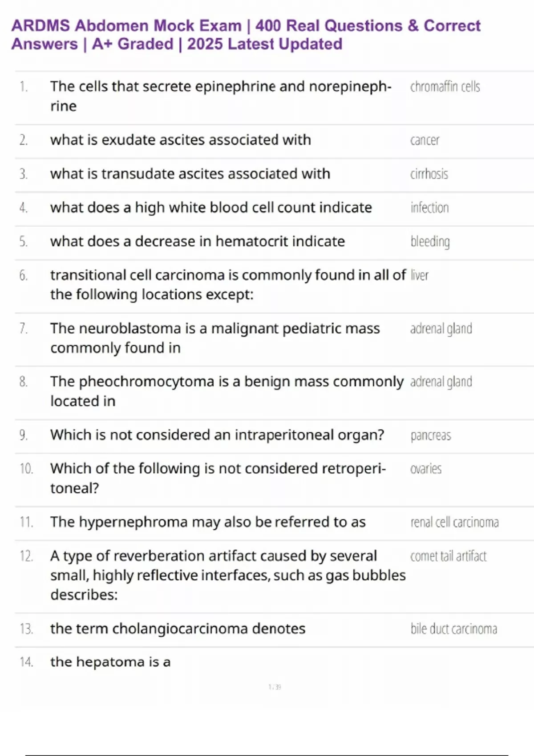This screenshot has width=534, height=756.
Task: Click the answer 'cirrhosis'
Action: (x=429, y=174)
